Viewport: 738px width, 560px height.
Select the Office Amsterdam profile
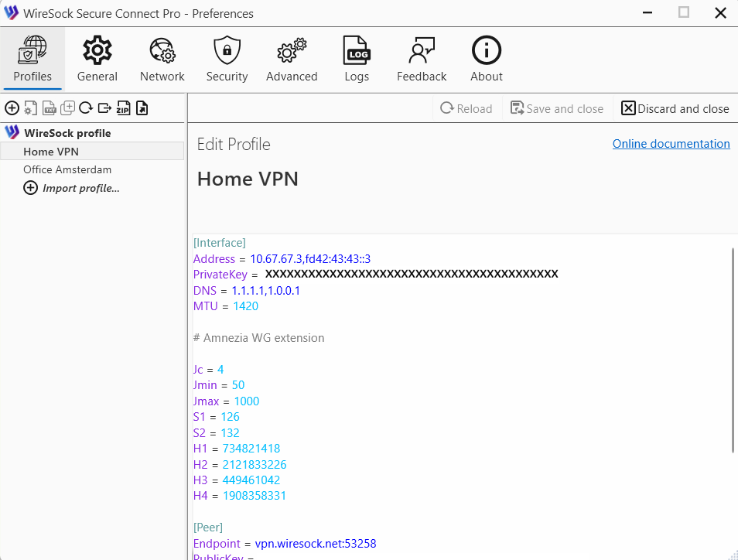pos(67,169)
